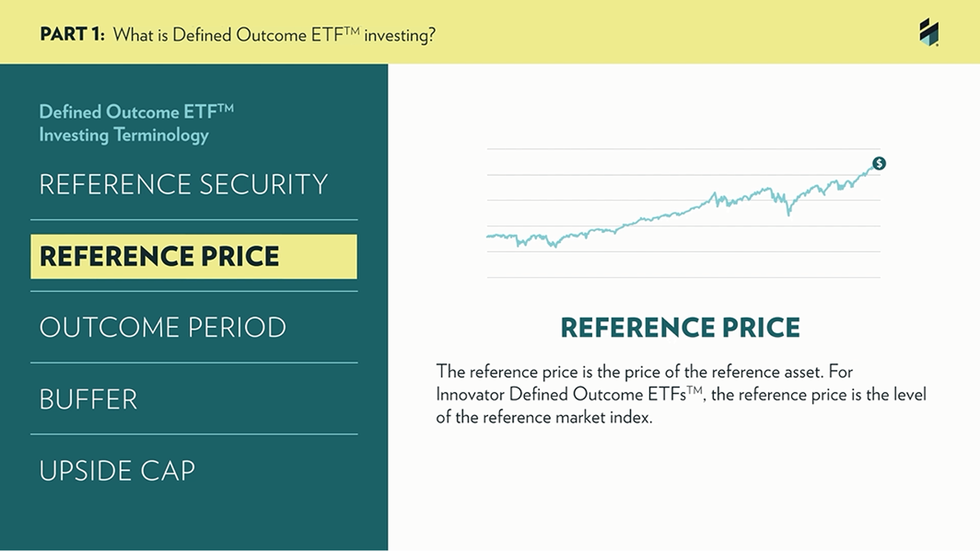This screenshot has width=980, height=551.
Task: Choose BUFFER from the terminology list
Action: point(88,399)
